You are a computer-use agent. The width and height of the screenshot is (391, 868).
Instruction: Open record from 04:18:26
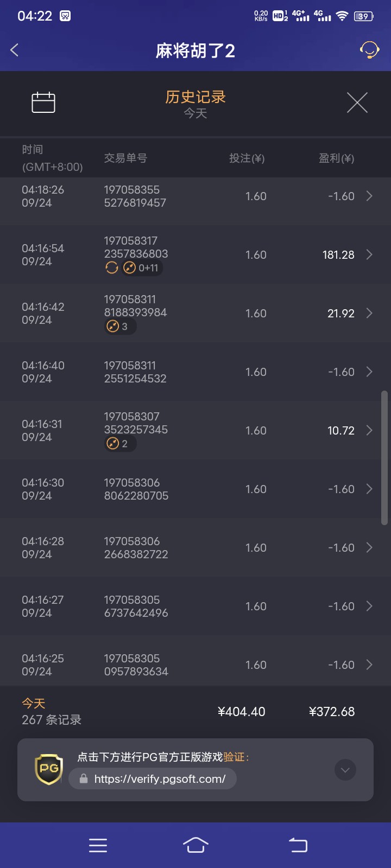tap(195, 196)
